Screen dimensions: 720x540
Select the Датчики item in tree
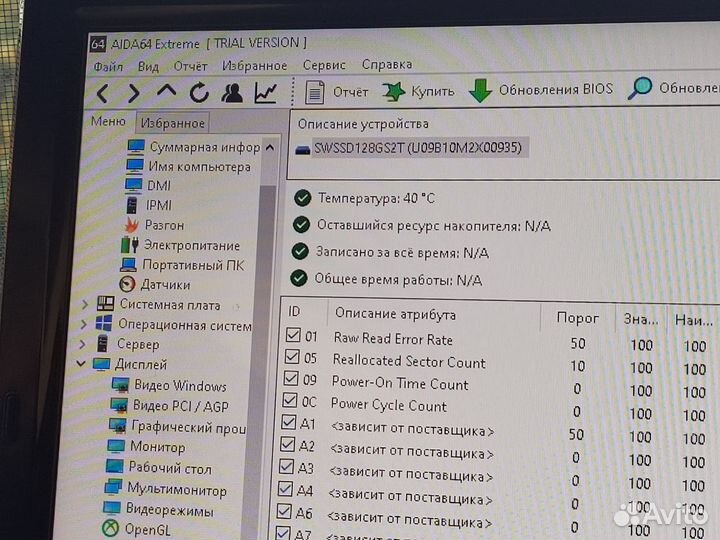[x=165, y=285]
